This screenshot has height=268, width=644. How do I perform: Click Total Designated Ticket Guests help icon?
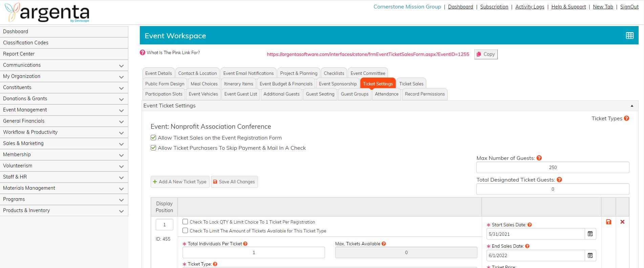(x=559, y=180)
